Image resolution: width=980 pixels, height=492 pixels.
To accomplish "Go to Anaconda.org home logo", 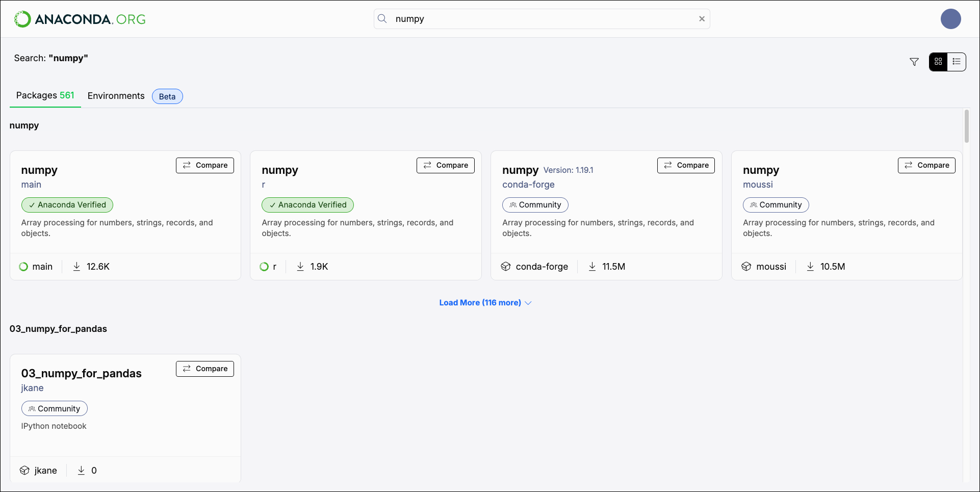I will click(80, 19).
